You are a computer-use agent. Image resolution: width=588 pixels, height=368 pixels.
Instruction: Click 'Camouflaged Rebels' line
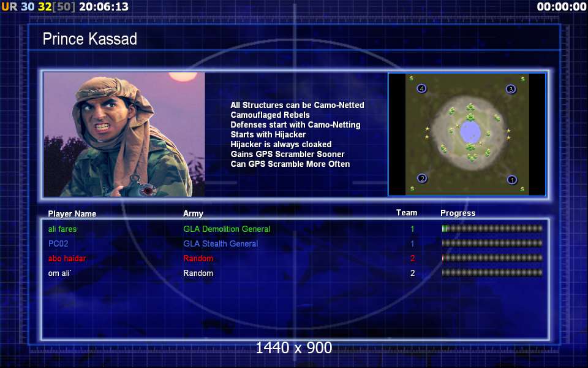tap(270, 115)
